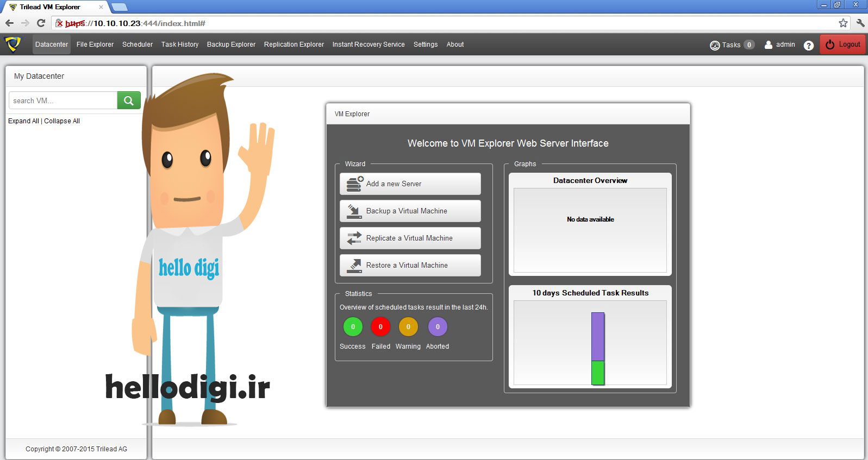Open the Backup Explorer menu
This screenshot has width=868, height=460.
click(x=231, y=45)
